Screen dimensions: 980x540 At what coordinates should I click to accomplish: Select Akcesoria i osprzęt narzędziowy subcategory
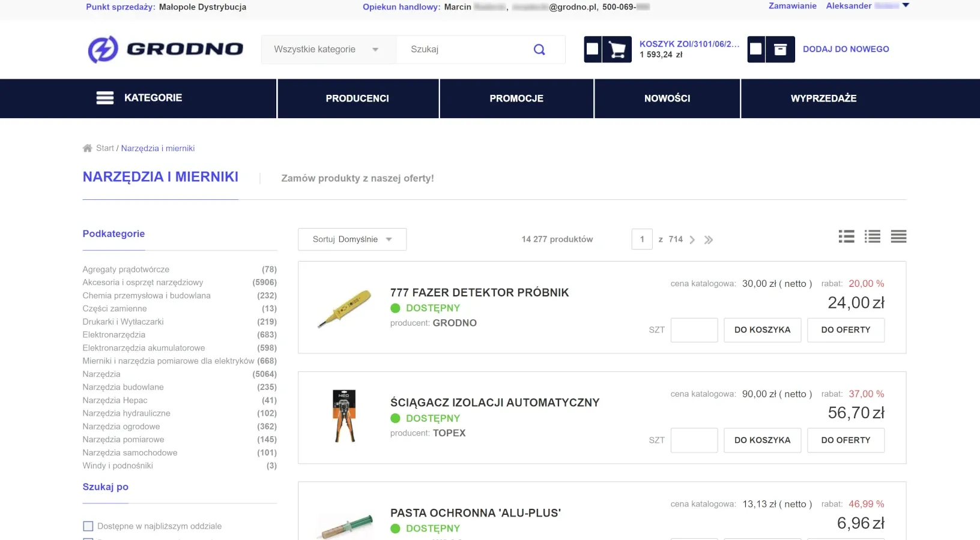[143, 283]
